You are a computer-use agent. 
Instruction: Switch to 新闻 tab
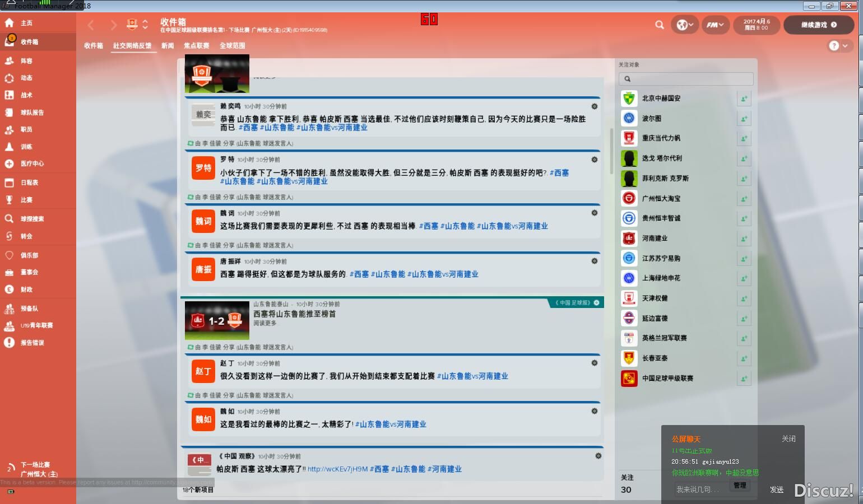tap(168, 46)
